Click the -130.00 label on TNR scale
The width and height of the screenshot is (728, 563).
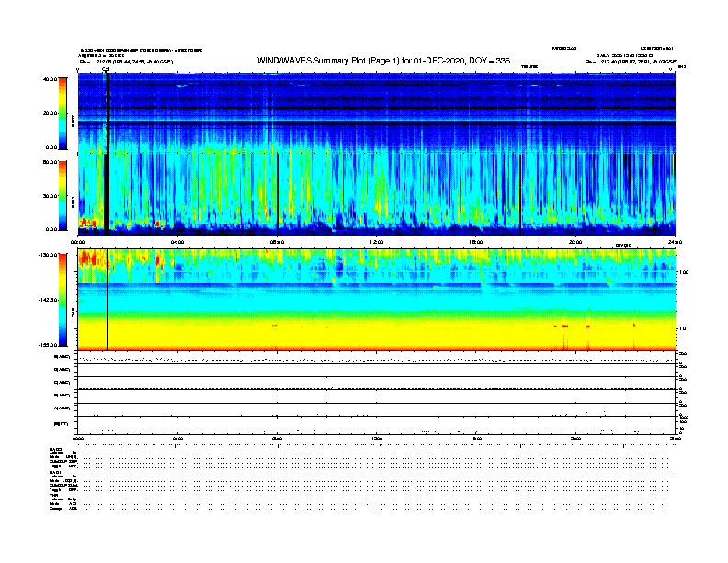[x=48, y=255]
